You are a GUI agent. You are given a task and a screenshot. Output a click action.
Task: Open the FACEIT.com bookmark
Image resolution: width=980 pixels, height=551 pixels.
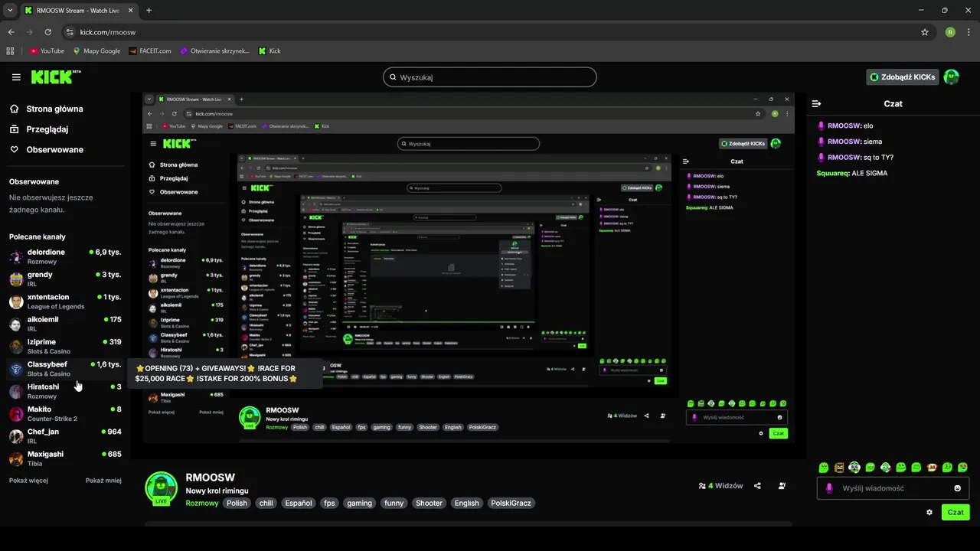click(x=151, y=51)
